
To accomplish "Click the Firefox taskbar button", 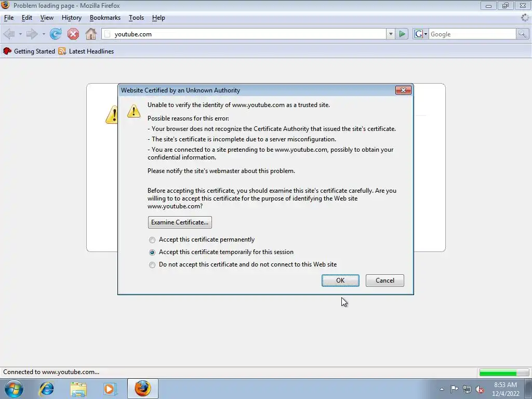I will [x=143, y=389].
